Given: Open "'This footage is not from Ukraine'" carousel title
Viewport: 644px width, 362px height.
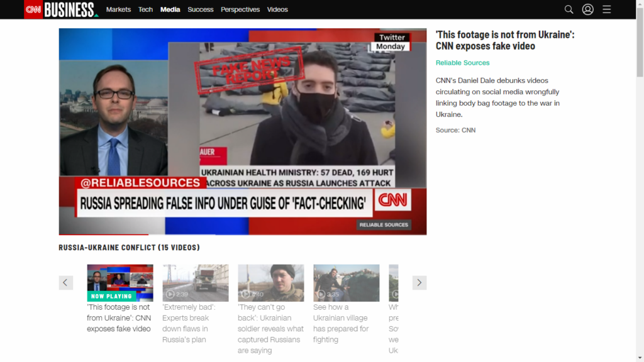Looking at the screenshot, I should click(119, 318).
